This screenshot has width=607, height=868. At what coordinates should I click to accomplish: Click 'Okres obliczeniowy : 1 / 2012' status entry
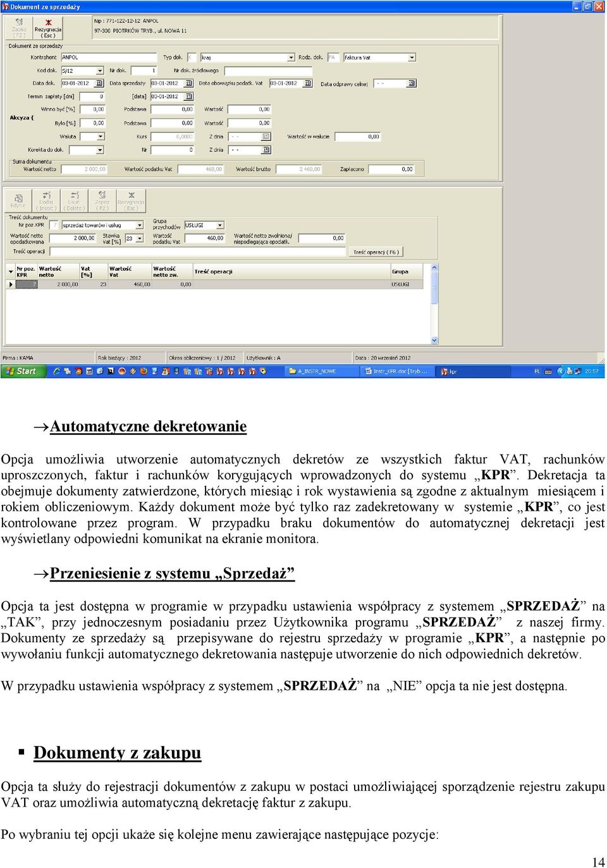[x=202, y=358]
